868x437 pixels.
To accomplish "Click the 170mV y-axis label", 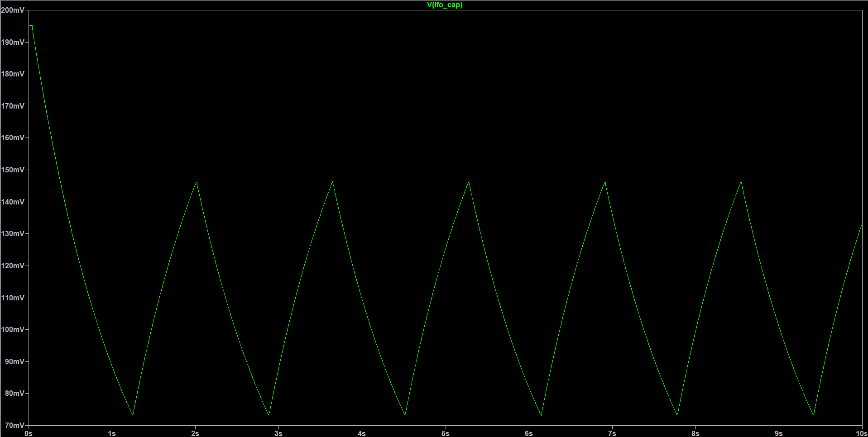I will coord(13,106).
